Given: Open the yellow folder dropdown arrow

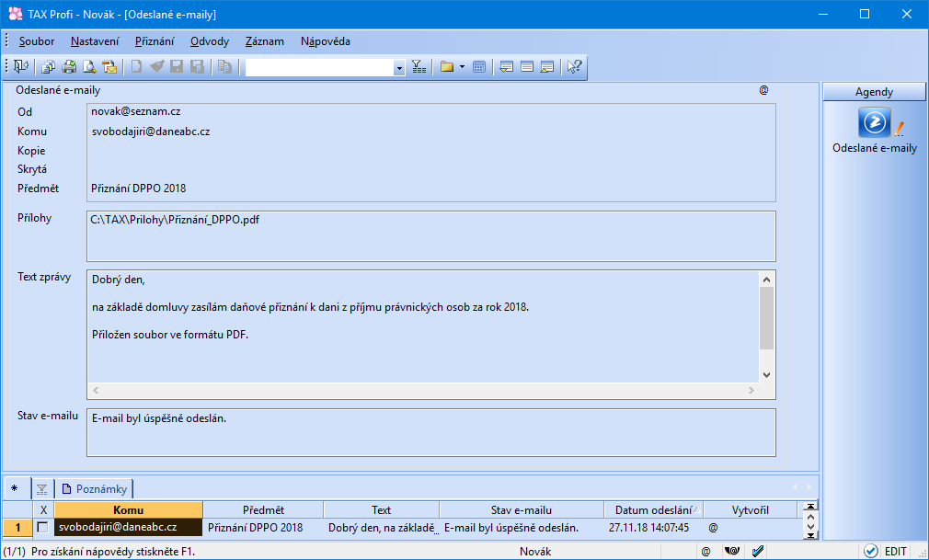Looking at the screenshot, I should click(x=462, y=67).
